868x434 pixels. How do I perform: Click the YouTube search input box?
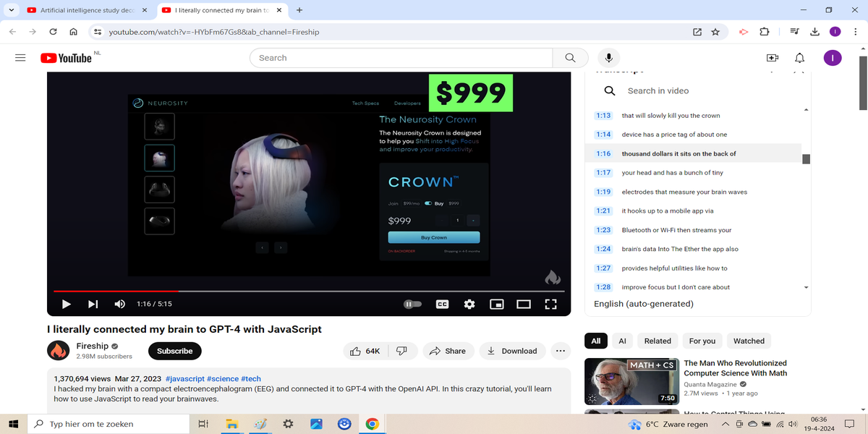pos(401,58)
